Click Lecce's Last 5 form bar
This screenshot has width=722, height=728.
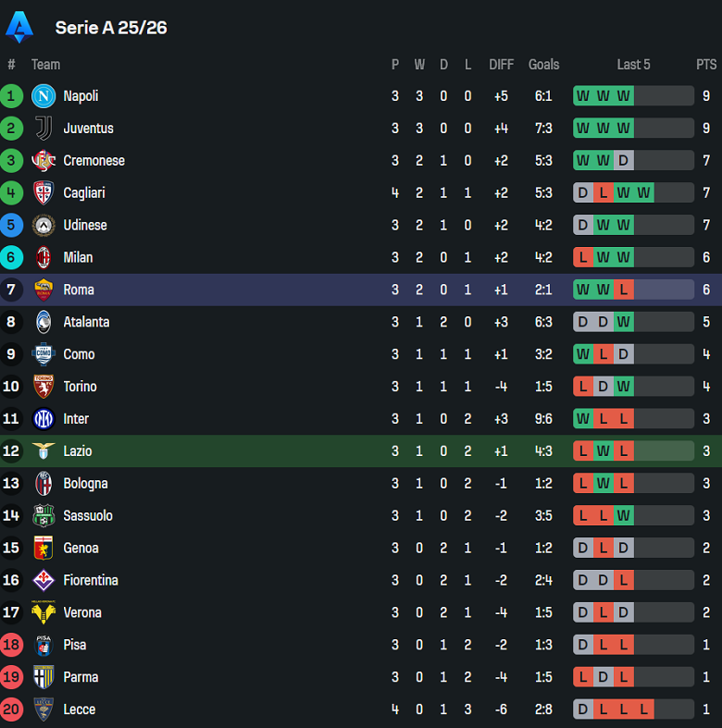point(633,709)
